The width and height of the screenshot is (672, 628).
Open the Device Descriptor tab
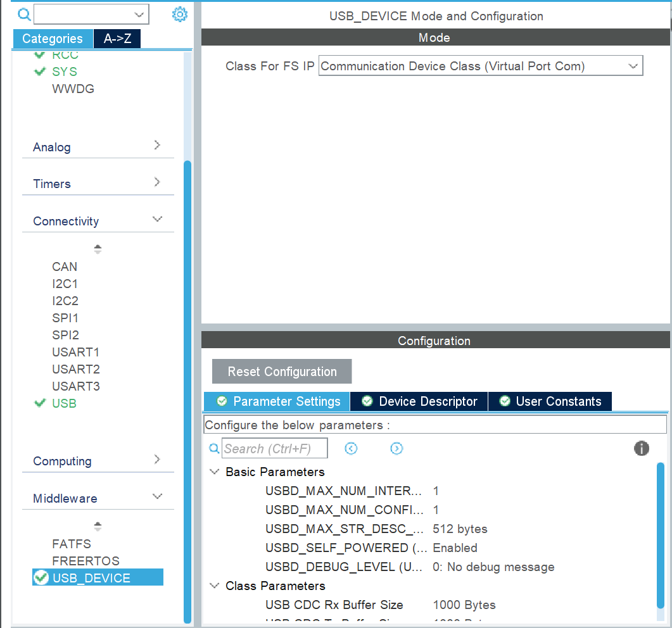click(419, 401)
